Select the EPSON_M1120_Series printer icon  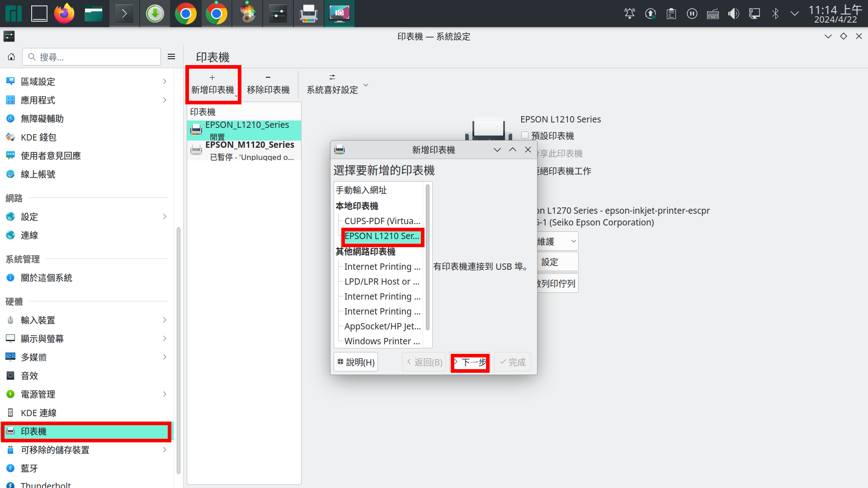click(196, 150)
